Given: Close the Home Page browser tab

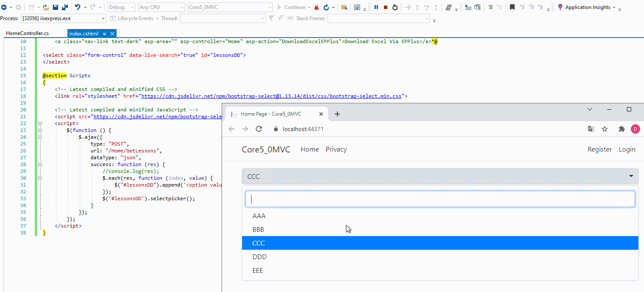Looking at the screenshot, I should click(x=322, y=114).
